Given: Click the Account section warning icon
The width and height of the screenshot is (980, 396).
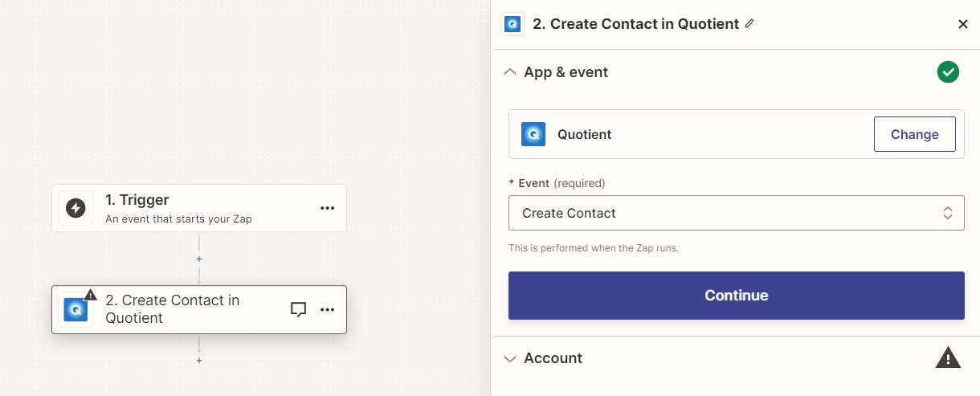Looking at the screenshot, I should point(948,357).
